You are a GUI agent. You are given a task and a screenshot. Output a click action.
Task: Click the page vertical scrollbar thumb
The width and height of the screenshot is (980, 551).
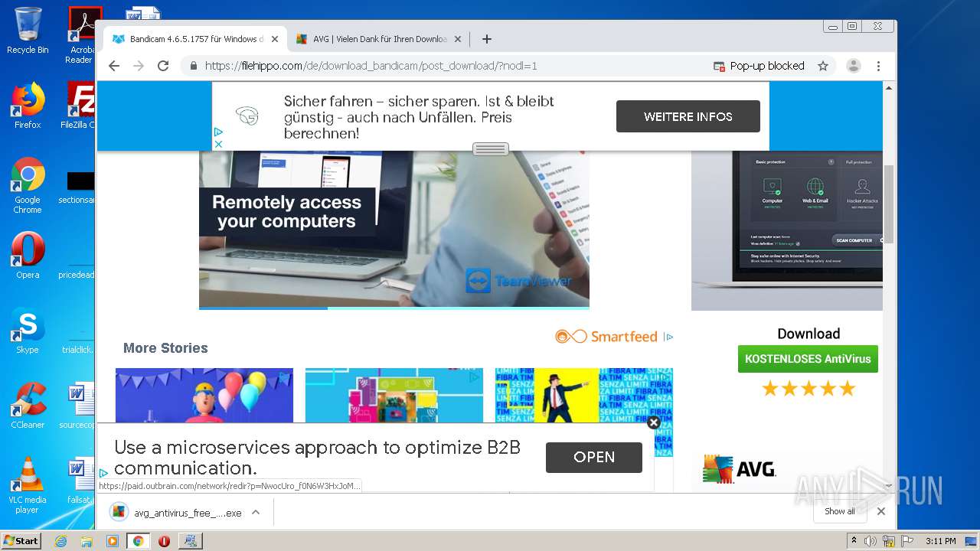(x=889, y=203)
